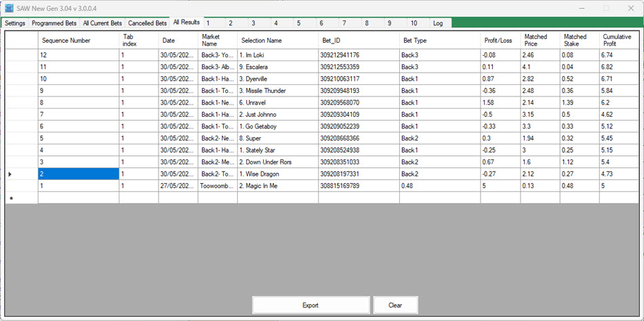Select the '3. Dyerville' selection name cell
The height and width of the screenshot is (321, 644).
tap(277, 79)
